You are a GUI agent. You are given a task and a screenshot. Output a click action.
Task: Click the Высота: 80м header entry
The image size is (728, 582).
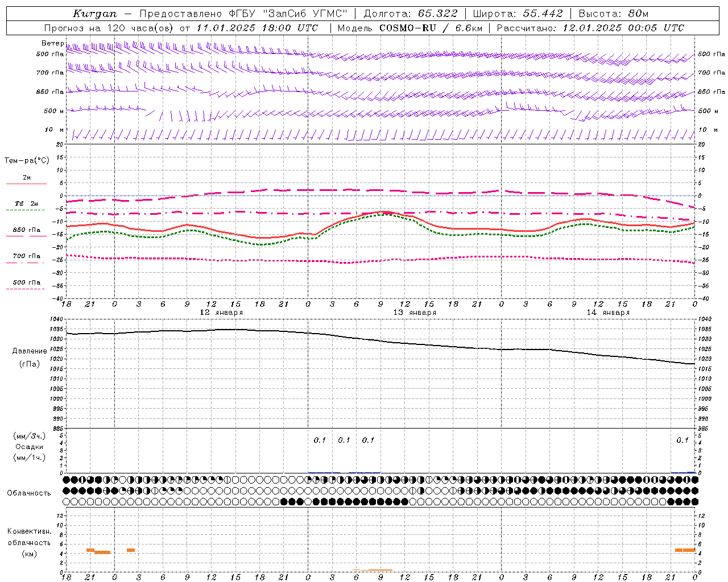point(614,14)
